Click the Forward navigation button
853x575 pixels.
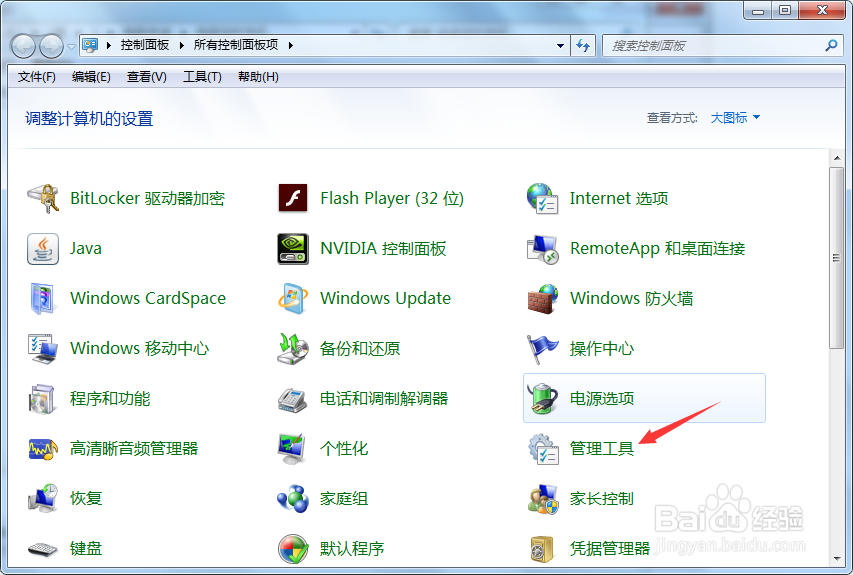click(x=52, y=47)
